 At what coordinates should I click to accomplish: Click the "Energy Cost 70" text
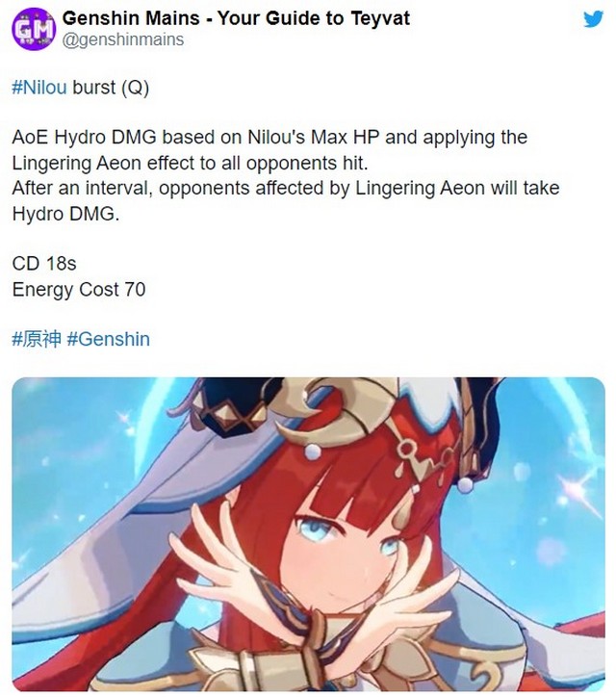click(x=79, y=290)
